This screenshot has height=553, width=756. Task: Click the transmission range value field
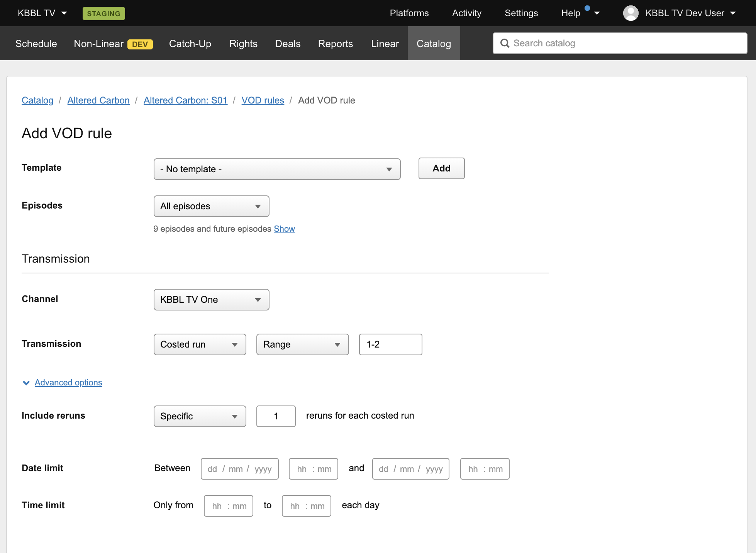390,344
